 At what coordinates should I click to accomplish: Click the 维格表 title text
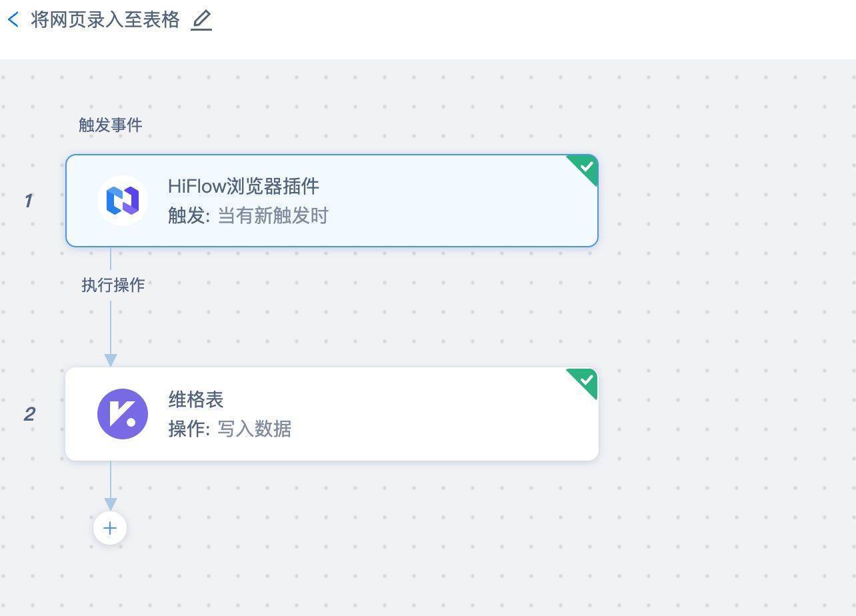196,399
